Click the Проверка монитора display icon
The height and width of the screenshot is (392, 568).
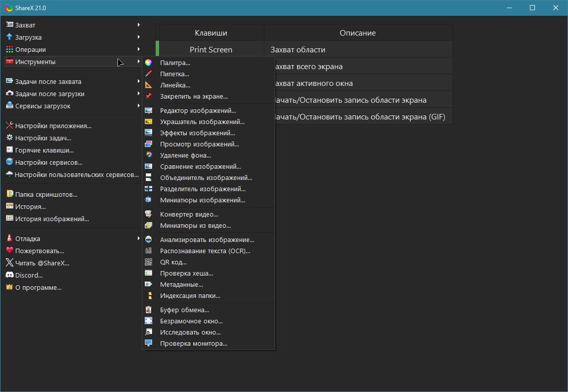click(x=148, y=343)
